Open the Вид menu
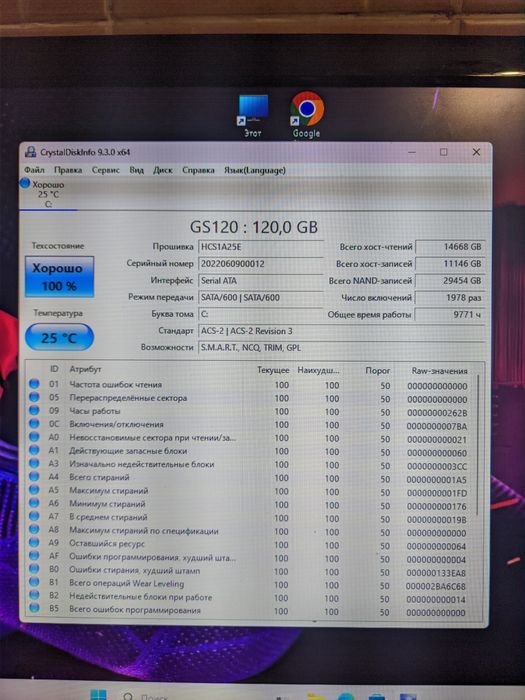 [x=137, y=170]
